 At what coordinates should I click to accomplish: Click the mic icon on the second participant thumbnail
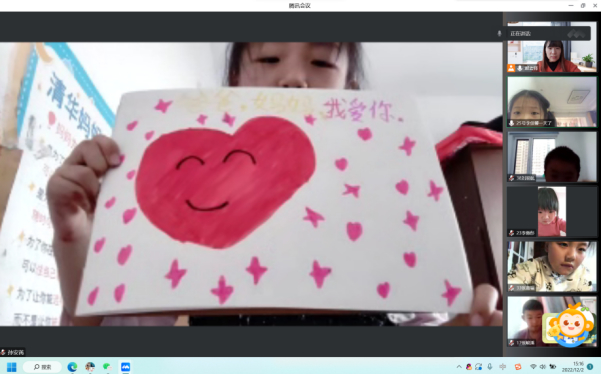click(511, 123)
